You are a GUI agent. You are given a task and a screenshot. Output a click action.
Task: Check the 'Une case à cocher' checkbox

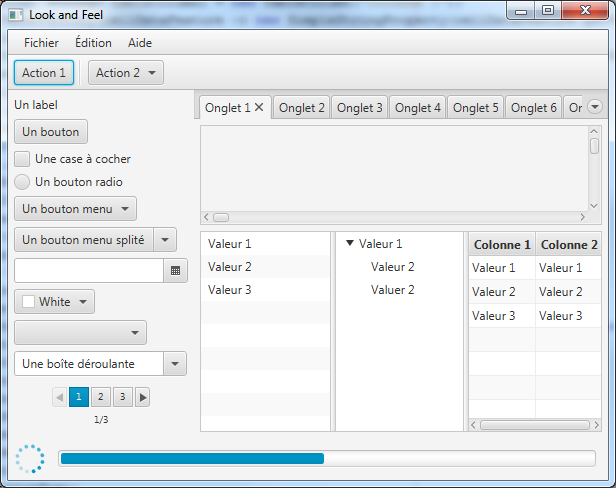pos(22,158)
